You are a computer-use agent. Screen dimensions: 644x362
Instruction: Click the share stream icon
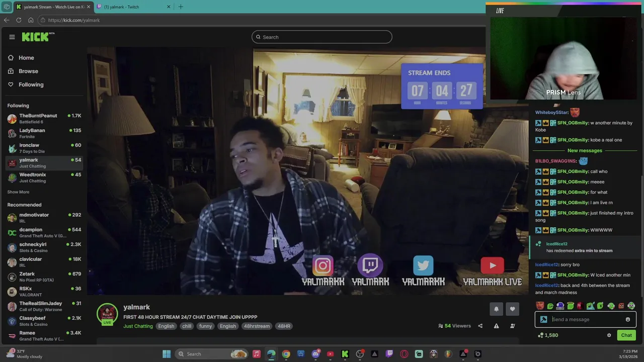[480, 326]
